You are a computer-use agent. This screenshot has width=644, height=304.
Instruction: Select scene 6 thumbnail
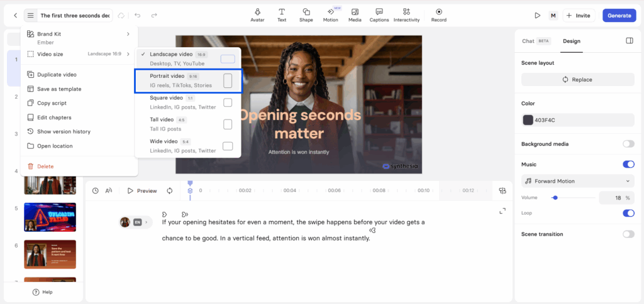click(50, 254)
